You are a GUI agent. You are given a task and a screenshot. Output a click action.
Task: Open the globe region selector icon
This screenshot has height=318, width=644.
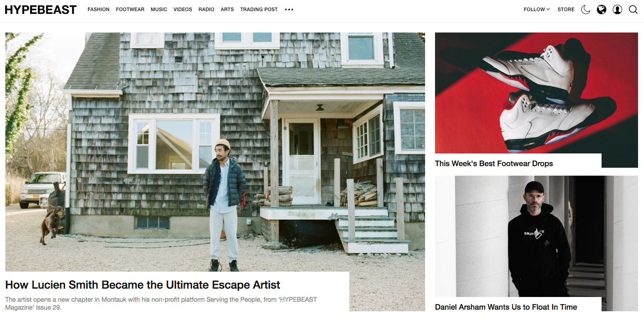point(602,10)
